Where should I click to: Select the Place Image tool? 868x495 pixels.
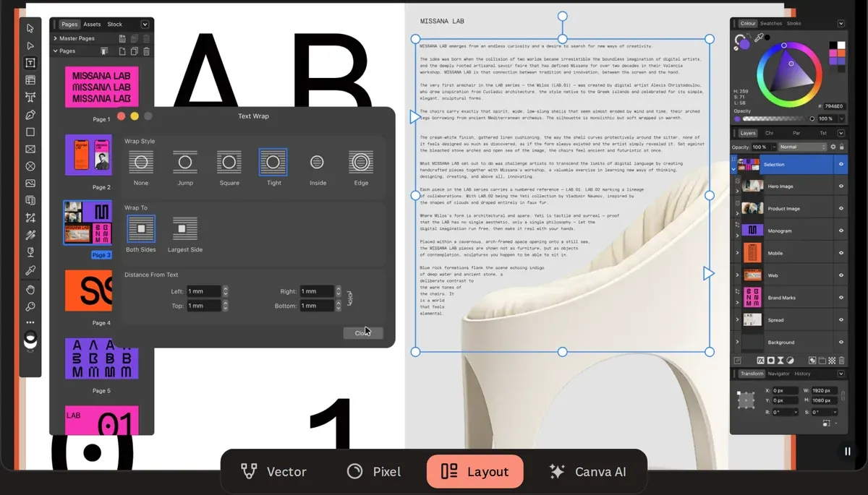(30, 184)
